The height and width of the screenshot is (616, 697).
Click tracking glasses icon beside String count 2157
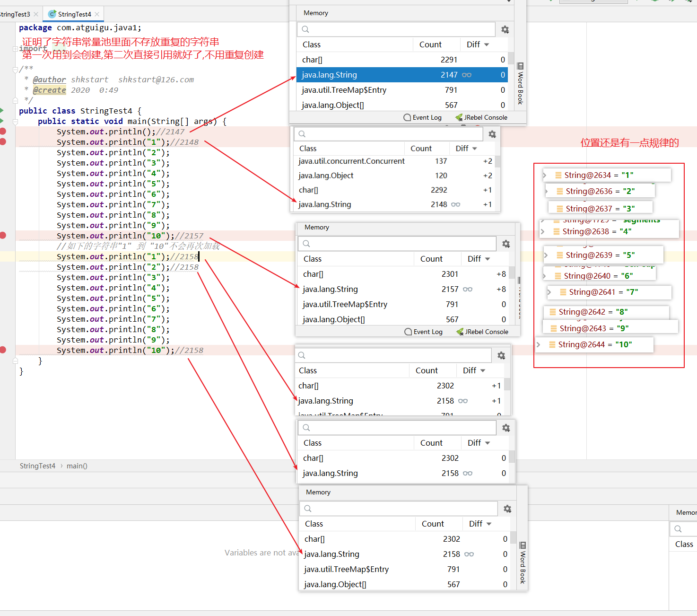[468, 290]
